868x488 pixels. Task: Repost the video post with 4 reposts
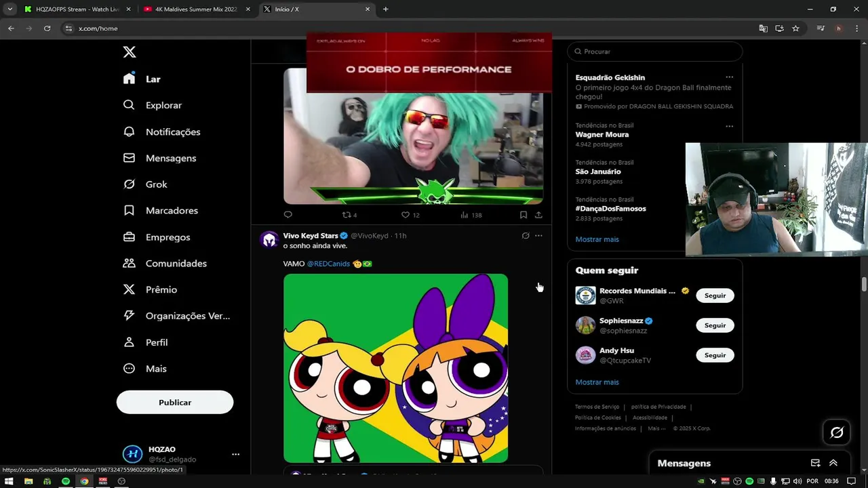click(x=349, y=215)
